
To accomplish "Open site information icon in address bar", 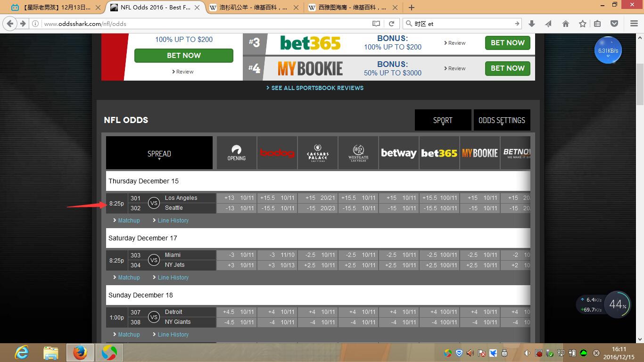I will pos(36,24).
